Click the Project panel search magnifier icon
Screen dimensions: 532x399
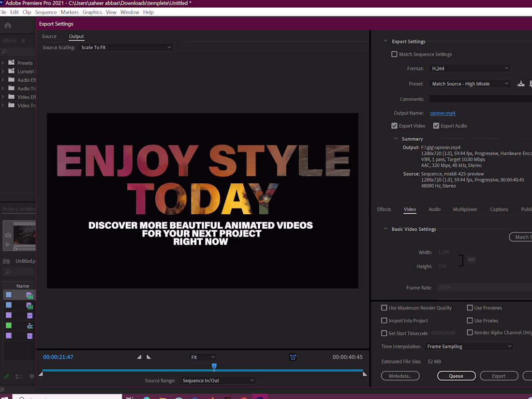[x=8, y=272]
